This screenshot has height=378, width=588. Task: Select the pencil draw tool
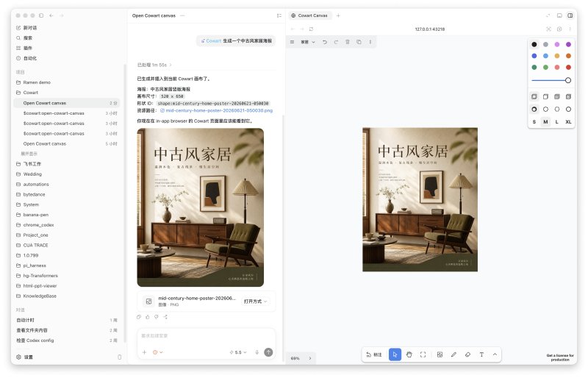[x=453, y=354]
